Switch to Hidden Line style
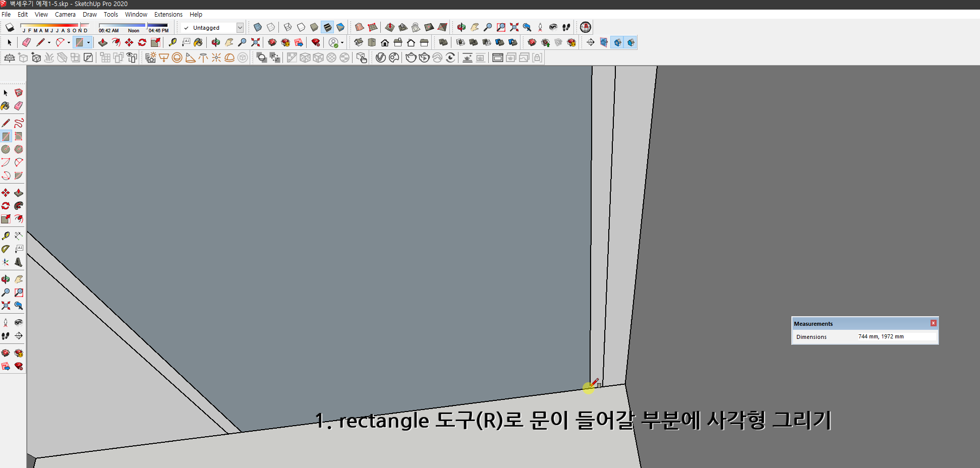The image size is (980, 468). (x=301, y=27)
